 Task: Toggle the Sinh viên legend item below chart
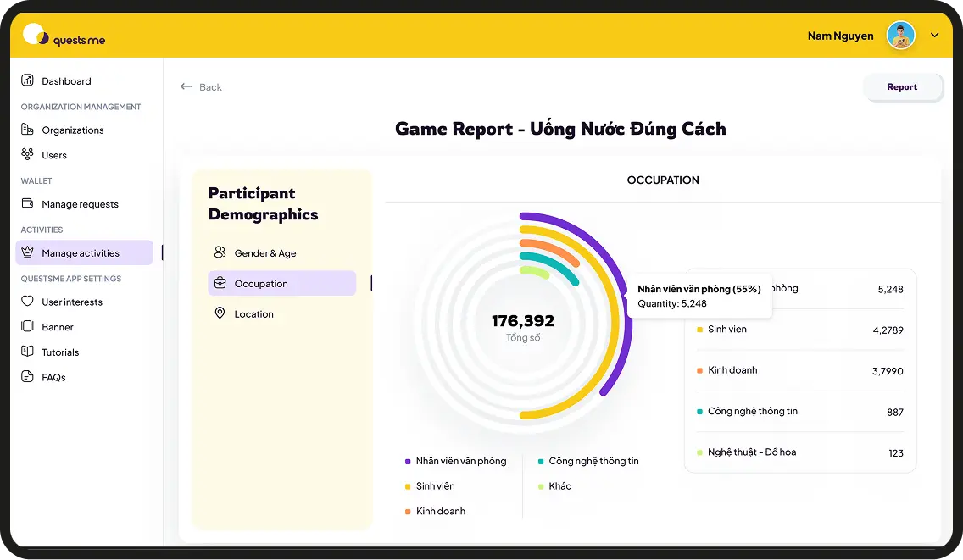pos(435,486)
